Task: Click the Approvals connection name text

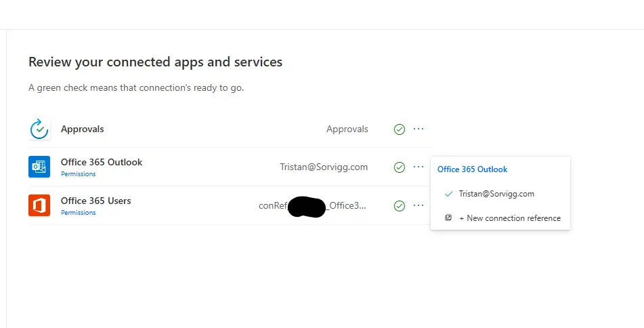Action: click(x=347, y=129)
